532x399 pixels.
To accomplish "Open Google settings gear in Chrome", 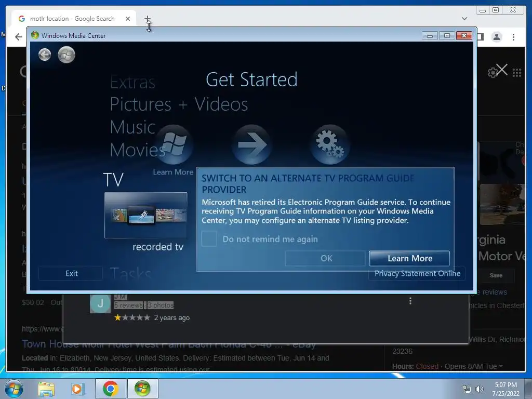I will pos(492,73).
